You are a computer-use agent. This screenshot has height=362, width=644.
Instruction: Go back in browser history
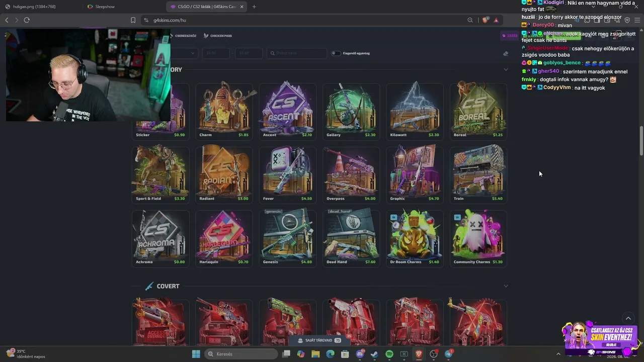(x=7, y=20)
